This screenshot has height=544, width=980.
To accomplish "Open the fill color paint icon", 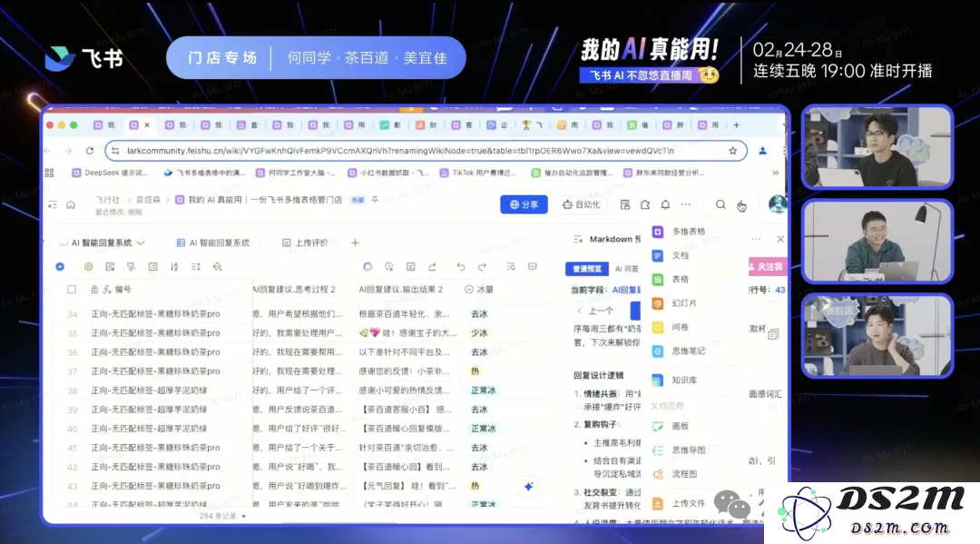I will pyautogui.click(x=218, y=266).
